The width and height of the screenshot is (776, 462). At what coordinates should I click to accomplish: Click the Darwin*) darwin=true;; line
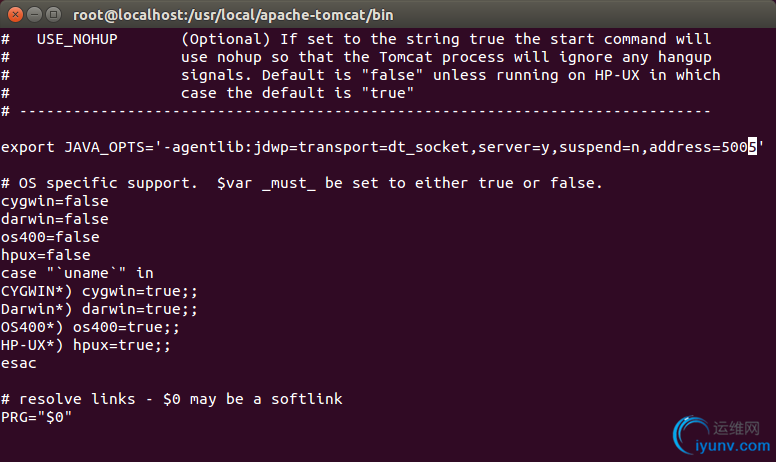pos(99,309)
